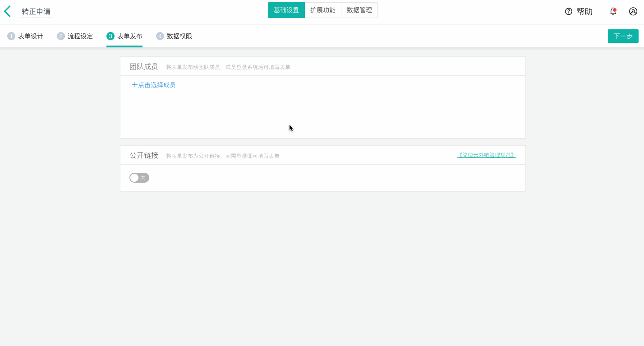Open the notification bell
The image size is (644, 346).
[613, 11]
